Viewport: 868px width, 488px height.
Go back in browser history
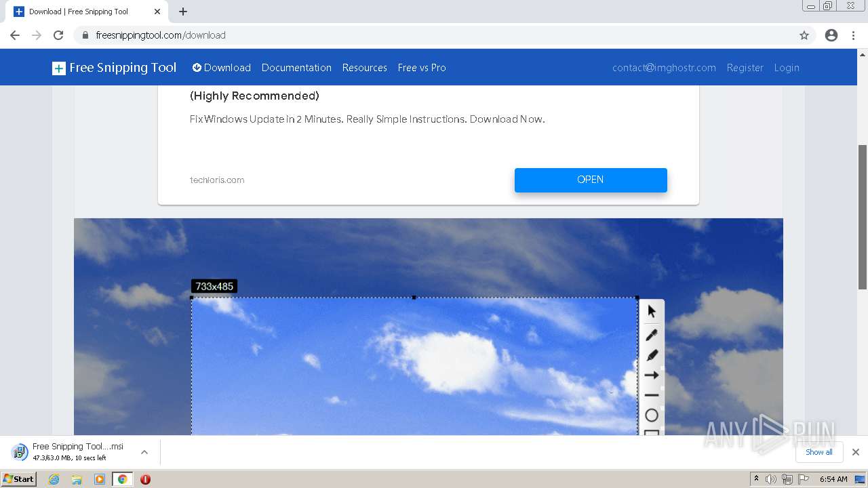click(x=15, y=35)
